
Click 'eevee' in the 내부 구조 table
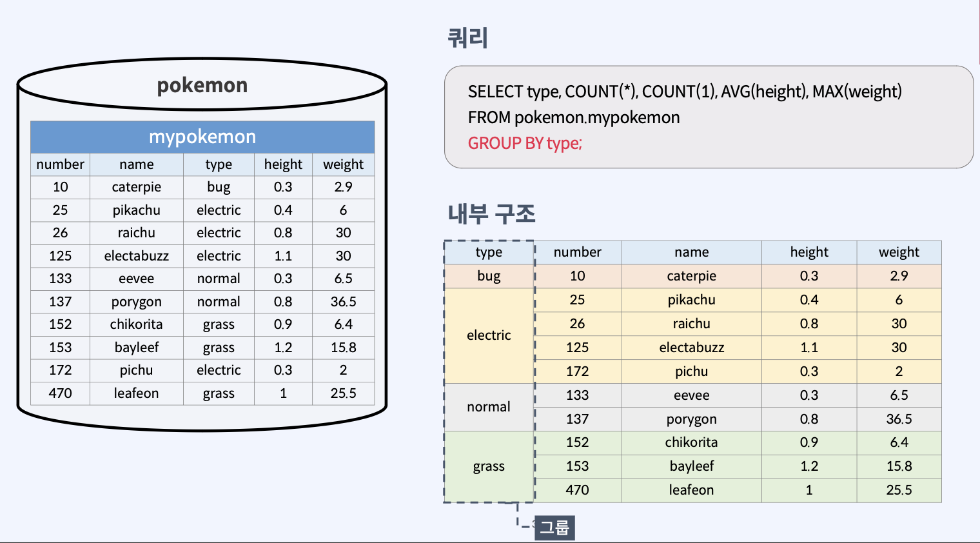(x=692, y=395)
